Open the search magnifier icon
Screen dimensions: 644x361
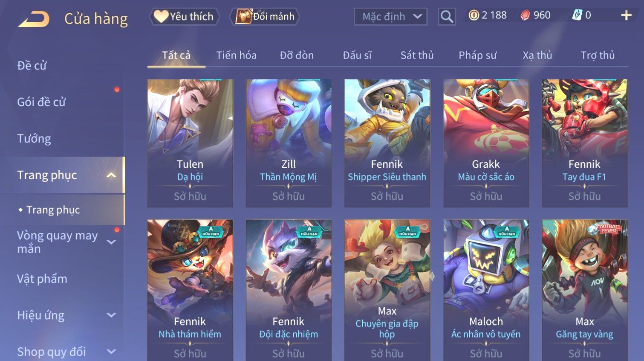[447, 17]
